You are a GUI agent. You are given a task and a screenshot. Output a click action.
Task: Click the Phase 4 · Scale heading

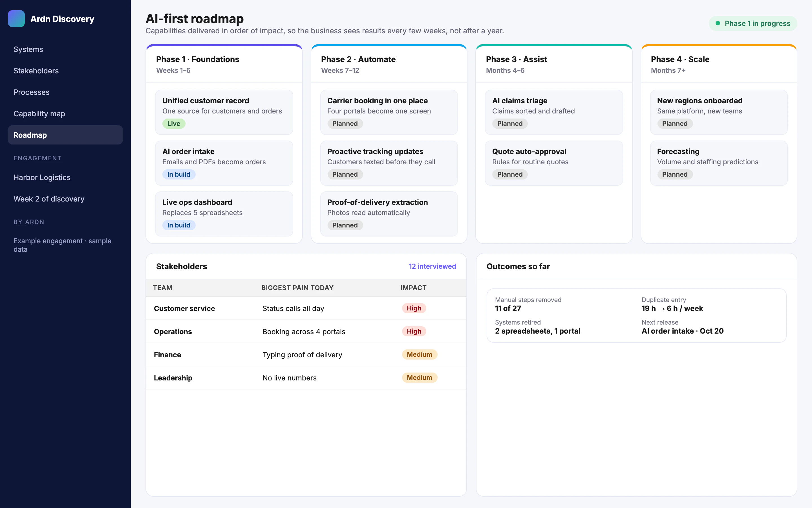[680, 60]
